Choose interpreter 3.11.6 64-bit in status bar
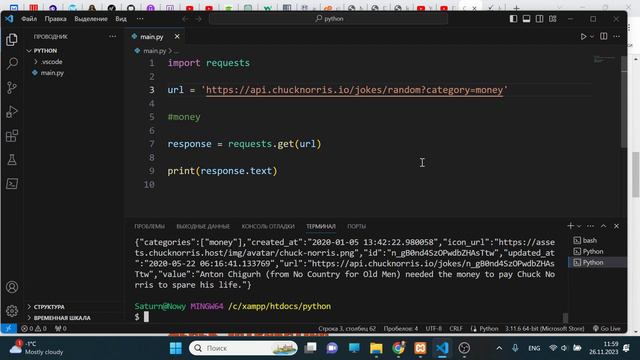This screenshot has width=640, height=360. [544, 329]
